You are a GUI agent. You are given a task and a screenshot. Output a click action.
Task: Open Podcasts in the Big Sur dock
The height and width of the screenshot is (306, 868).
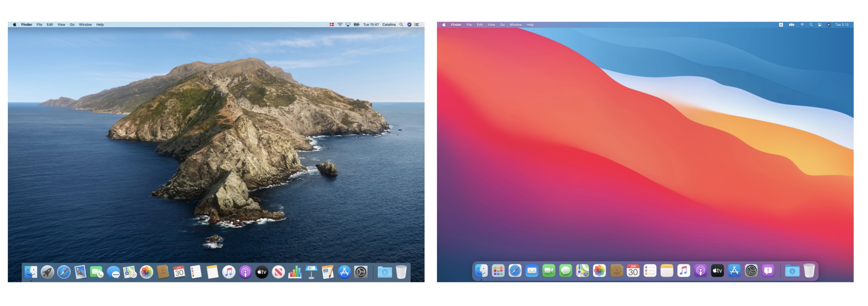pos(700,271)
